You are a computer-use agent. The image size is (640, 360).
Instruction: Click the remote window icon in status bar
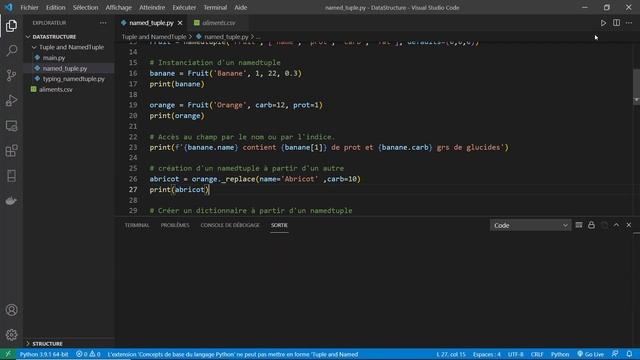[8, 354]
